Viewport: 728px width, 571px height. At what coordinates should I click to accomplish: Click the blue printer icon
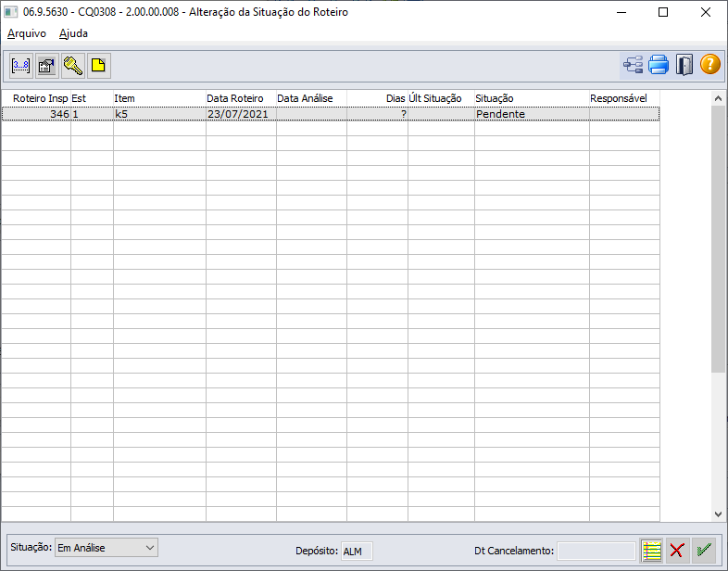[x=659, y=65]
